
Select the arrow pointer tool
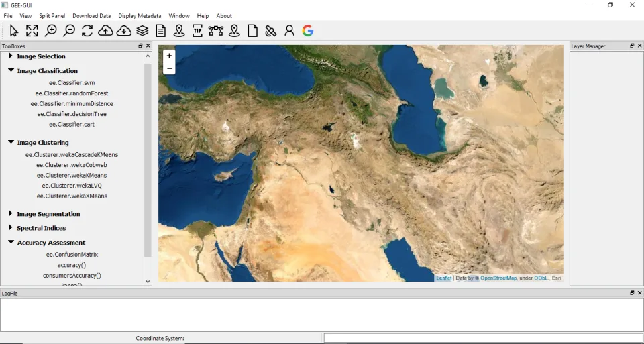(14, 31)
